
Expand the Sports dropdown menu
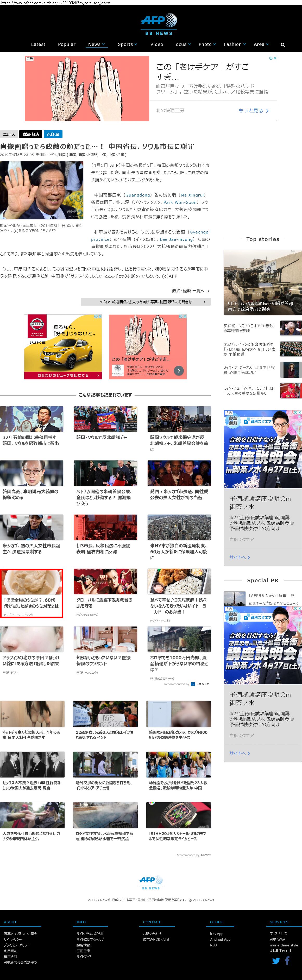[x=127, y=45]
